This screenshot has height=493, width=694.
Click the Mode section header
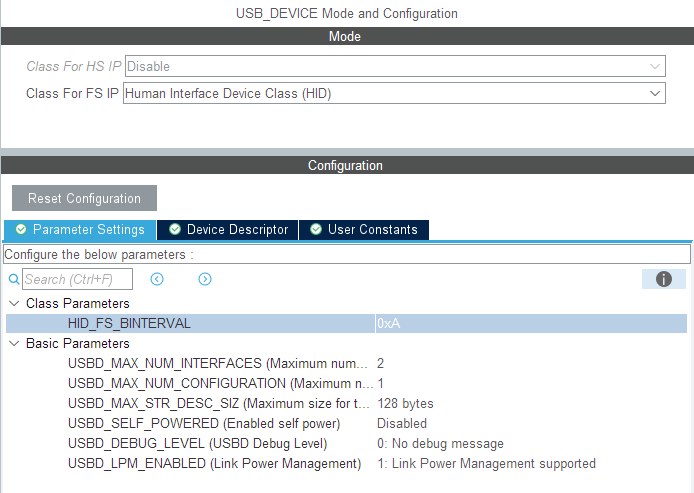coord(347,36)
